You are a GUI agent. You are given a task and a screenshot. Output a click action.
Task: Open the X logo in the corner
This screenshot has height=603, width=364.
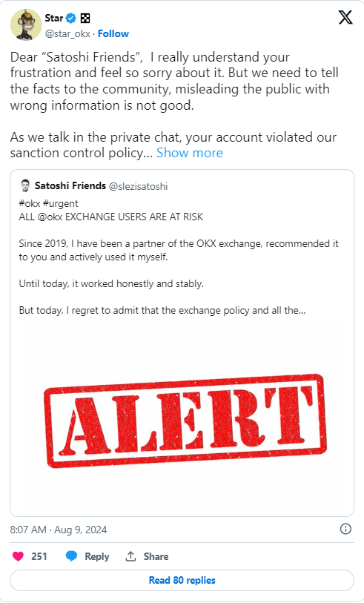(x=345, y=18)
